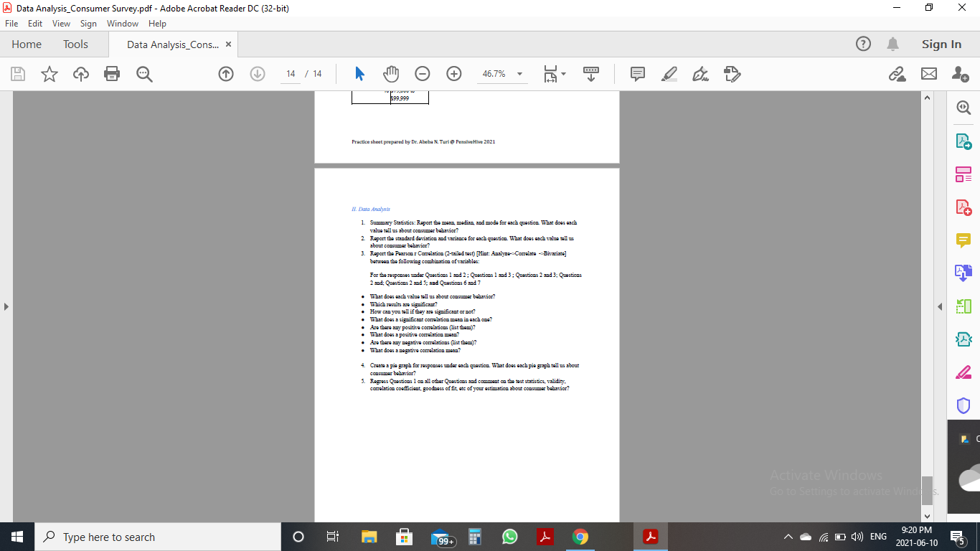Open the Protect tool panel

click(x=963, y=405)
